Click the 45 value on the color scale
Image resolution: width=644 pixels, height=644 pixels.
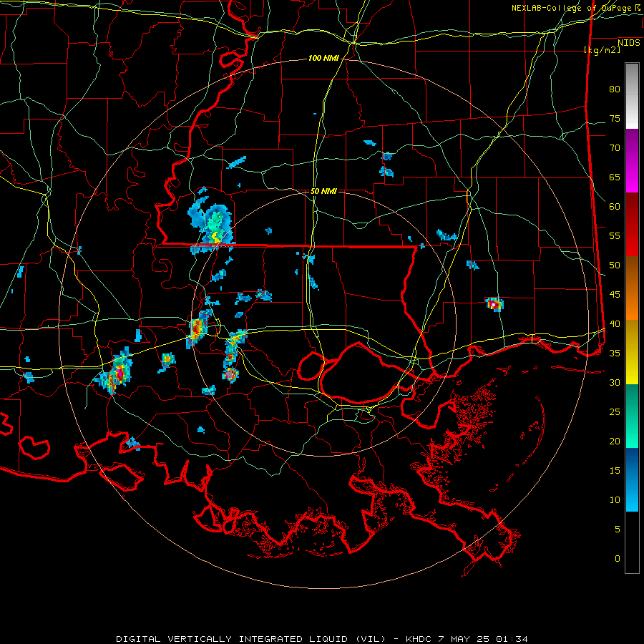615,295
